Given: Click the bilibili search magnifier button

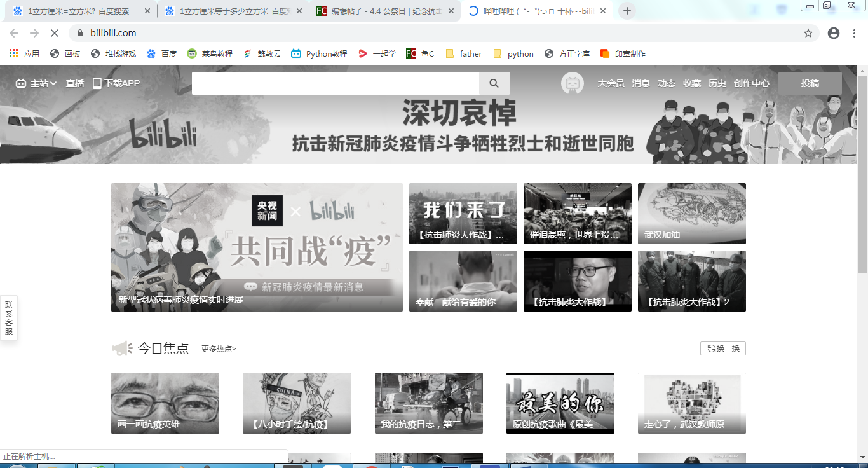Looking at the screenshot, I should pos(494,83).
